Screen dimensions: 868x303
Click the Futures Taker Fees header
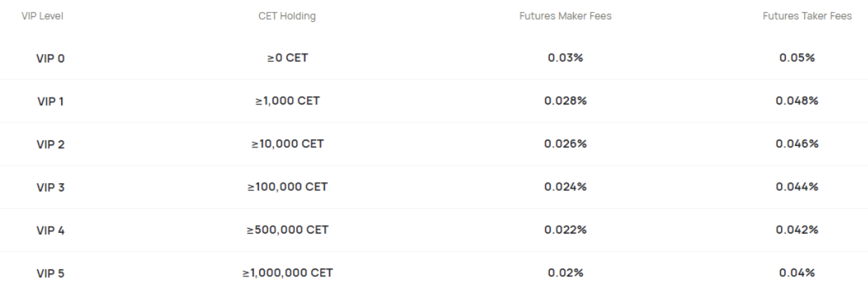point(808,16)
